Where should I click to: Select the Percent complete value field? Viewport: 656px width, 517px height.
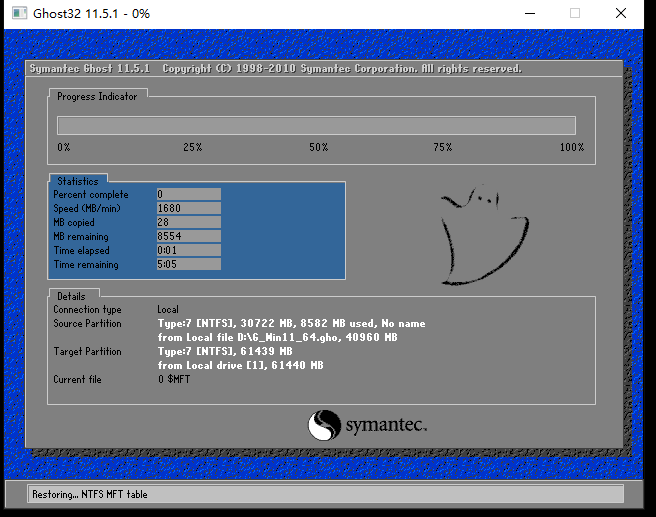[188, 194]
